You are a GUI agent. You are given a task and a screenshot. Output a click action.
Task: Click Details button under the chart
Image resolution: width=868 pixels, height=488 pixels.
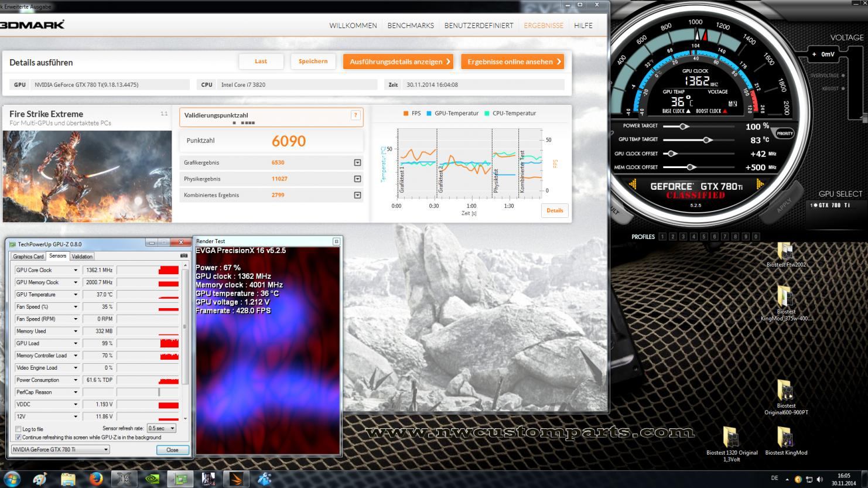555,210
